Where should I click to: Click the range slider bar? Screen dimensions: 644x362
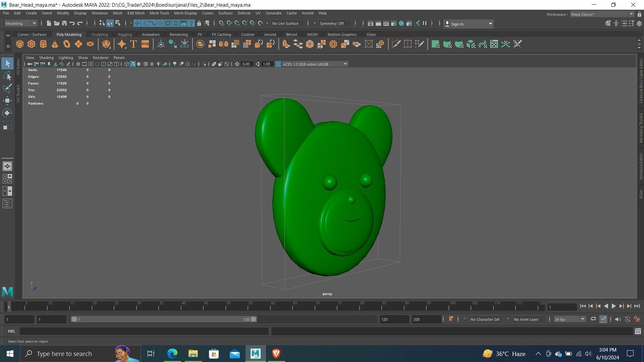(x=164, y=319)
